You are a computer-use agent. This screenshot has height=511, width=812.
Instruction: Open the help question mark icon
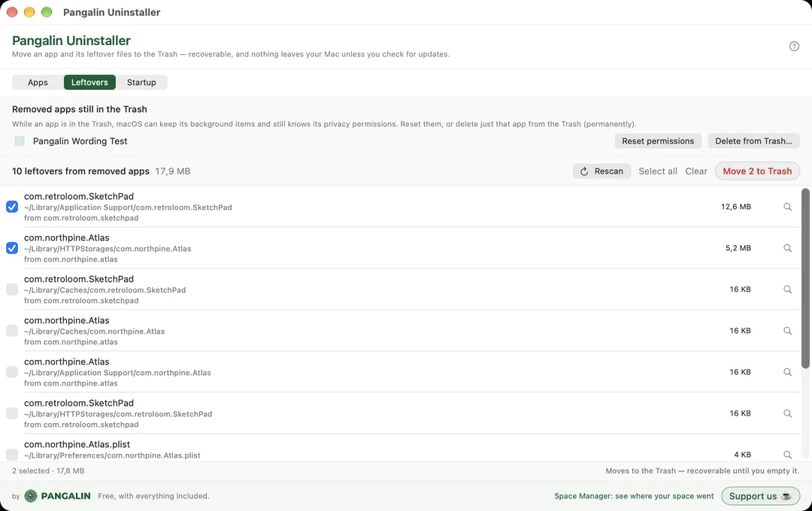coord(794,46)
